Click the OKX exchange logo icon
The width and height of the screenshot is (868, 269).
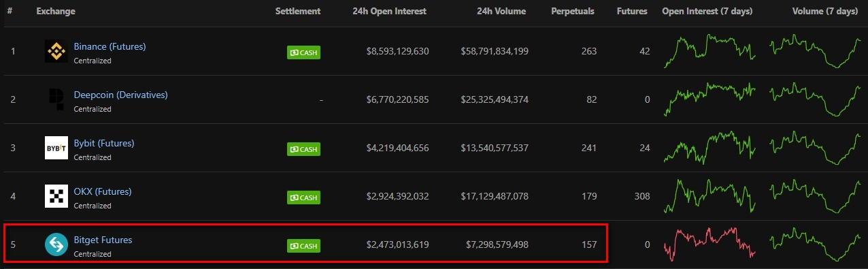[56, 197]
